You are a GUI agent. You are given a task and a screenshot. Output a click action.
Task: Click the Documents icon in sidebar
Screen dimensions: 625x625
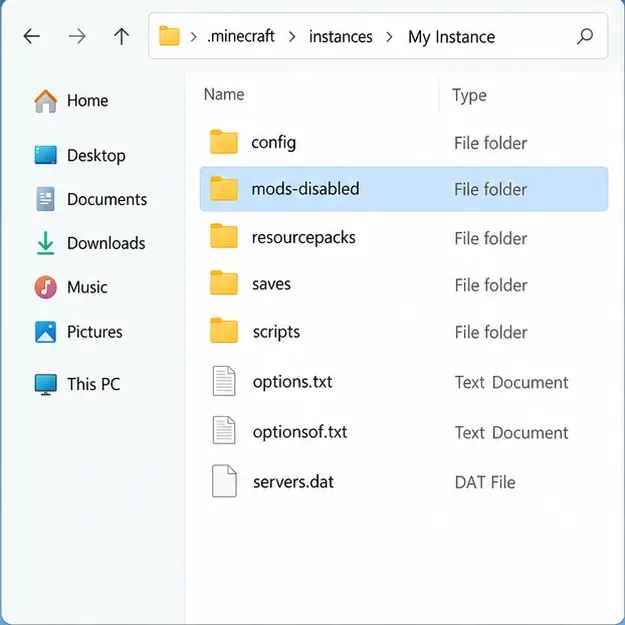click(45, 199)
